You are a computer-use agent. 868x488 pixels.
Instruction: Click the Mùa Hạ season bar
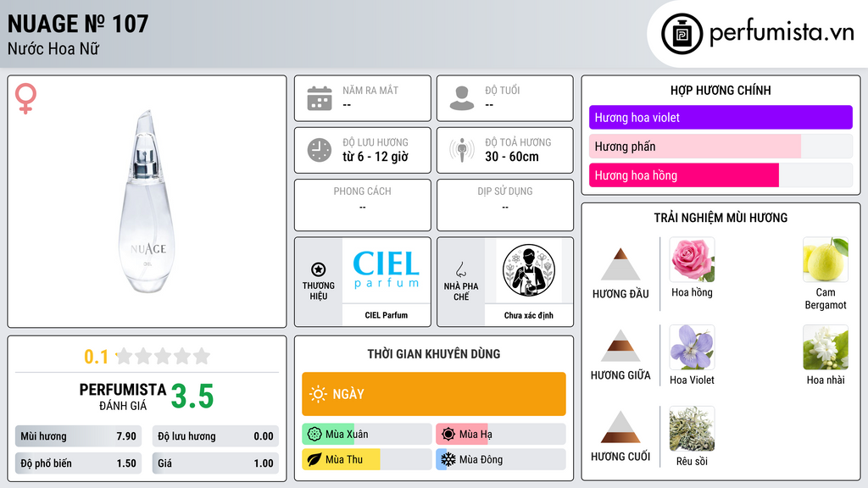[x=501, y=435]
